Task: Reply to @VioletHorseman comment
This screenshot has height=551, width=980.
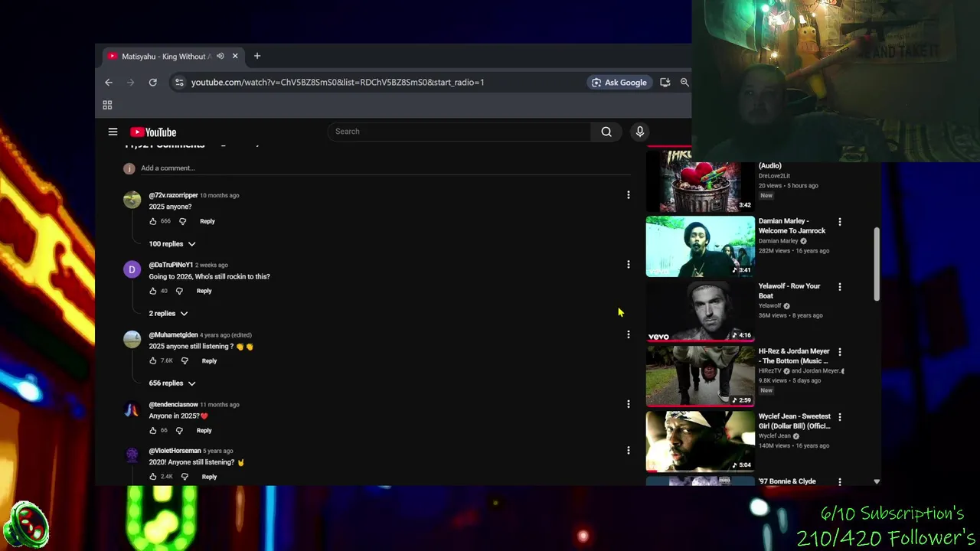Action: 209,477
